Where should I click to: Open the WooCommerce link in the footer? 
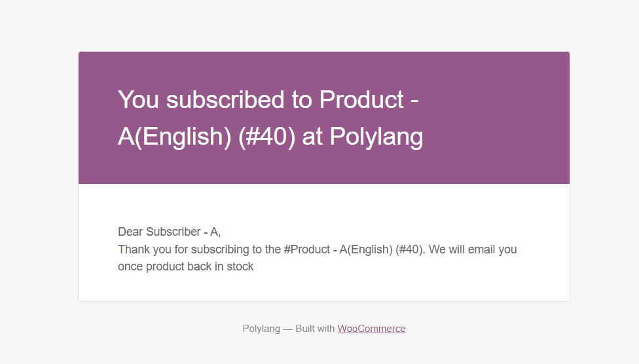[x=371, y=329]
